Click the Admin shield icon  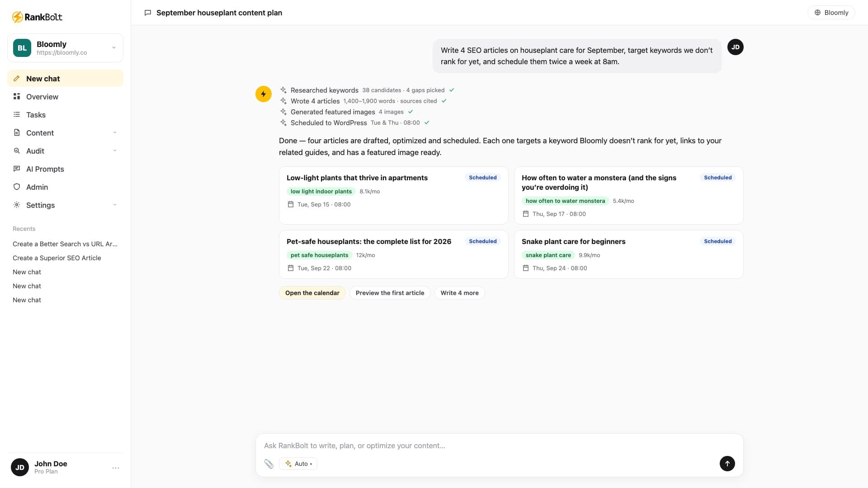(17, 187)
